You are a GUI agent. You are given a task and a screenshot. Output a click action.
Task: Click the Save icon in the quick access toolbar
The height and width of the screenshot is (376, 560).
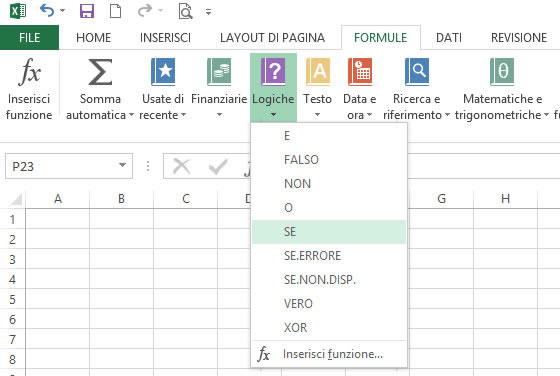coord(87,11)
